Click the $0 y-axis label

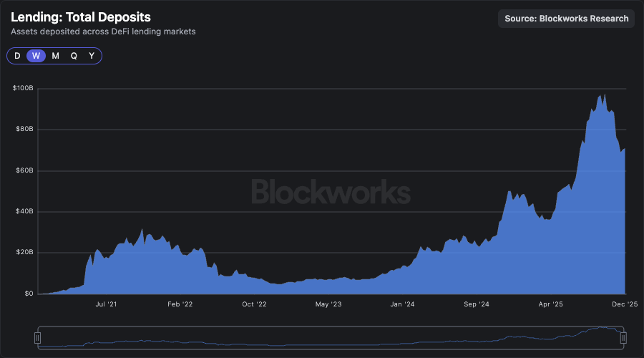[x=28, y=294]
